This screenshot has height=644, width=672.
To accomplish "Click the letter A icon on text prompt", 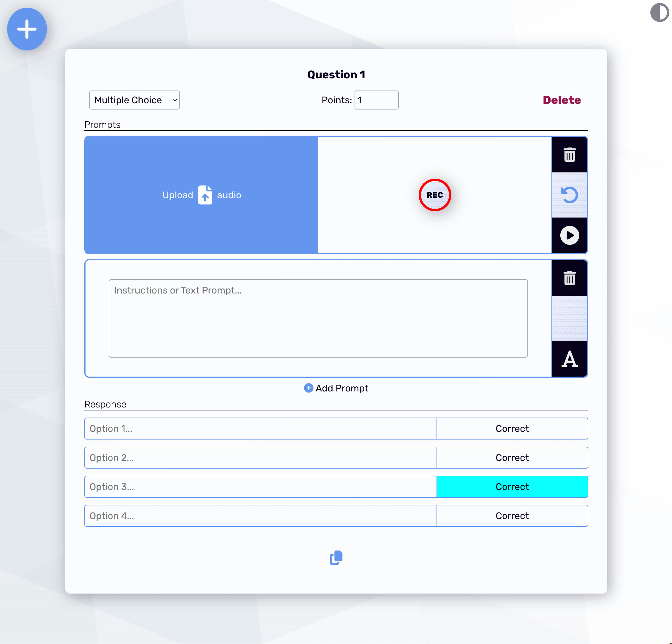I will (x=569, y=359).
